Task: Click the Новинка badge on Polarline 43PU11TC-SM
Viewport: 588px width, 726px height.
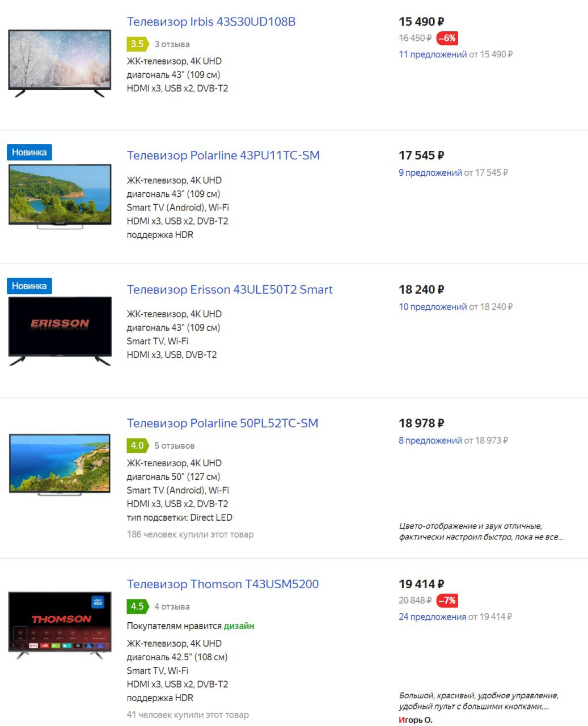Action: [x=29, y=152]
